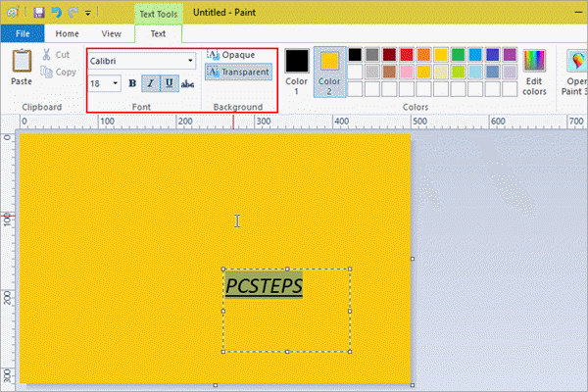This screenshot has width=588, height=392.
Task: Apply strikethrough formatting icon
Action: click(187, 84)
